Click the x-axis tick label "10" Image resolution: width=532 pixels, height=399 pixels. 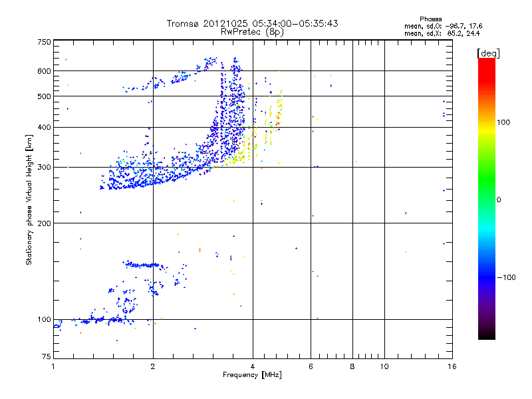point(384,366)
